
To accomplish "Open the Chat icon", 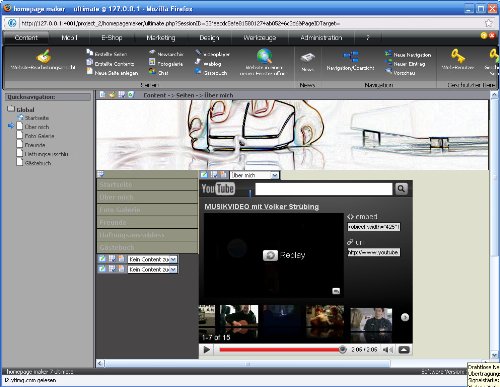I will (152, 71).
